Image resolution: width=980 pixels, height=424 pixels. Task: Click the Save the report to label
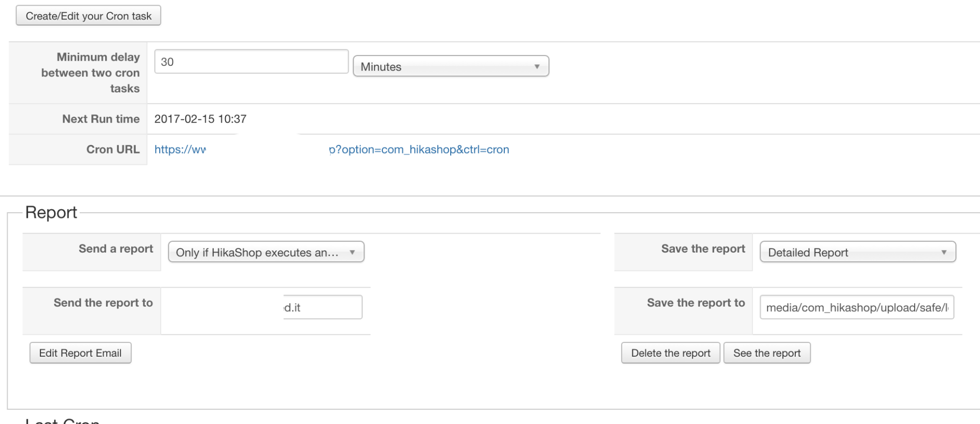click(x=696, y=303)
